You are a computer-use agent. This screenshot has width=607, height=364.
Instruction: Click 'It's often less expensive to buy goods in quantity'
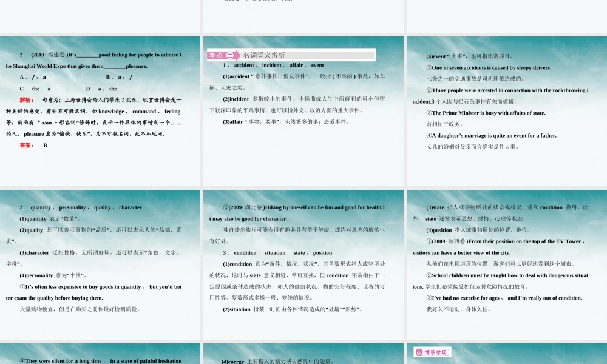pos(93,292)
